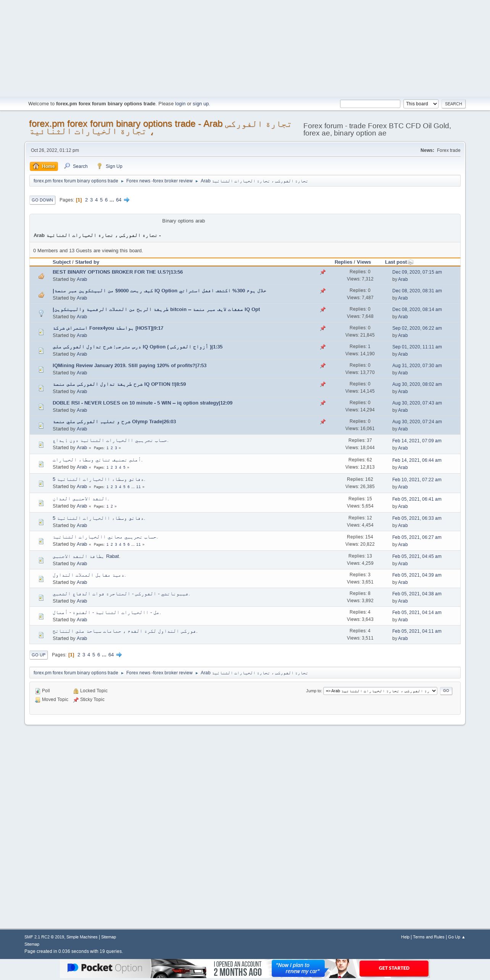The height and width of the screenshot is (980, 490).
Task: Click the magnifier icon next to Search
Action: [x=67, y=166]
